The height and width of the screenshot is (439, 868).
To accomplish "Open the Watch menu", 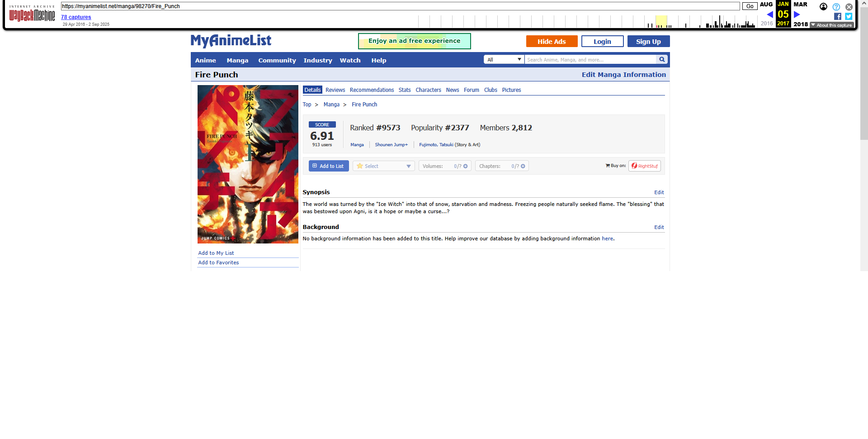I will 350,60.
